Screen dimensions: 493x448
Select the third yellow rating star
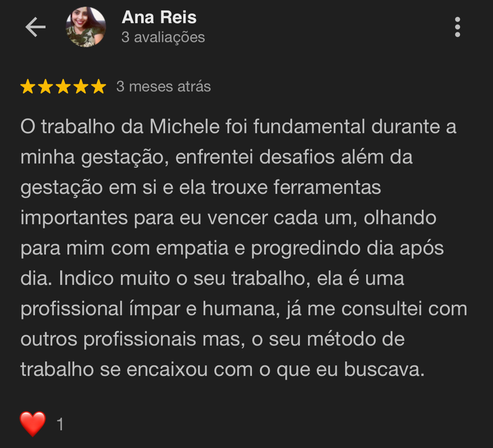[x=63, y=86]
